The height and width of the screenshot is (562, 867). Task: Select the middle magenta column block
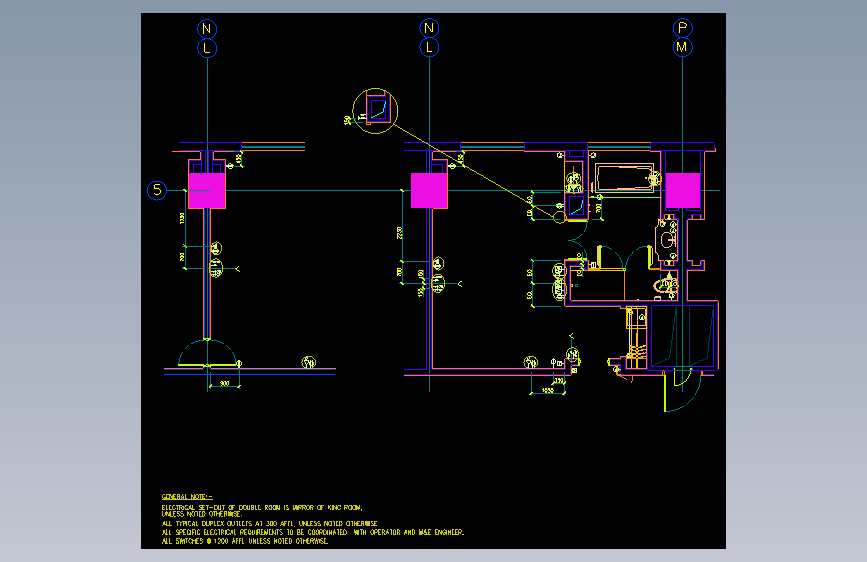click(429, 190)
